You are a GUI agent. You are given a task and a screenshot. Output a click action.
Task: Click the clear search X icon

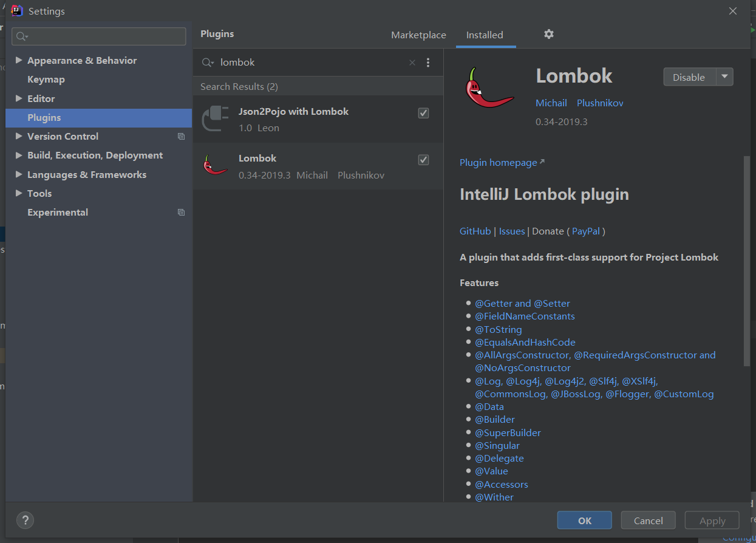pyautogui.click(x=412, y=63)
